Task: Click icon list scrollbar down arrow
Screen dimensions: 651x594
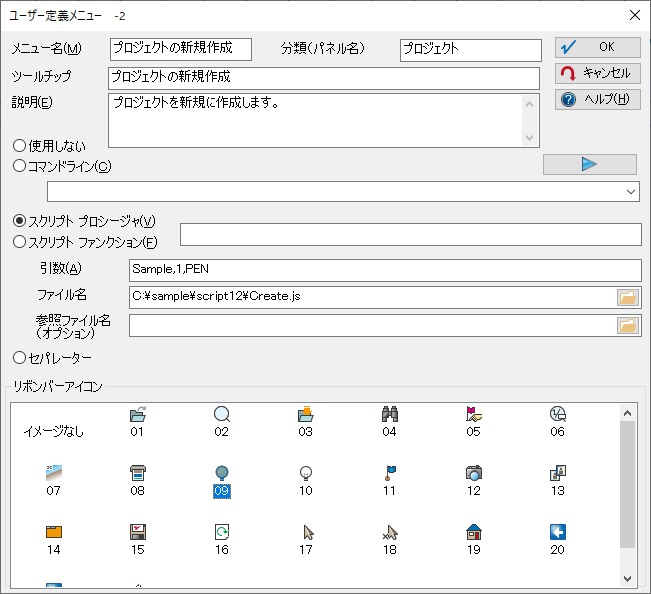Action: click(627, 578)
